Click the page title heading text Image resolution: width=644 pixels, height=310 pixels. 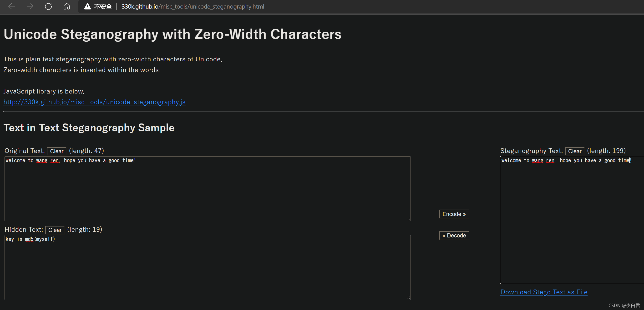tap(172, 34)
